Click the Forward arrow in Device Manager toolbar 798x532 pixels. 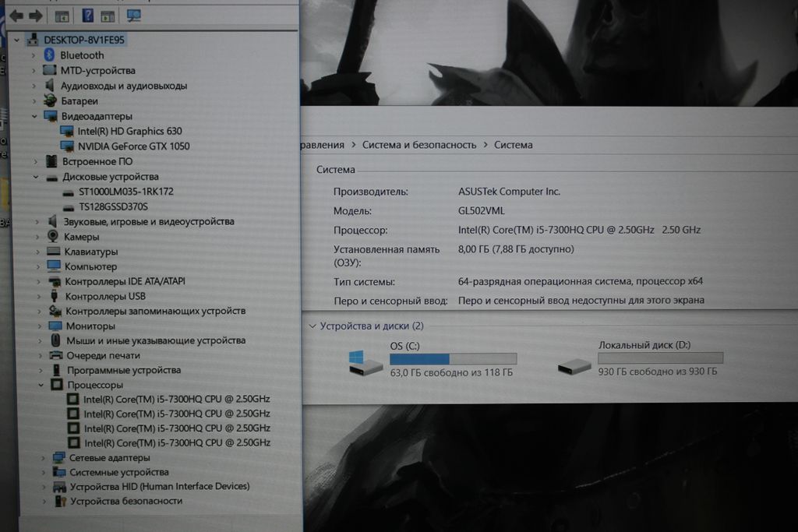pos(36,16)
